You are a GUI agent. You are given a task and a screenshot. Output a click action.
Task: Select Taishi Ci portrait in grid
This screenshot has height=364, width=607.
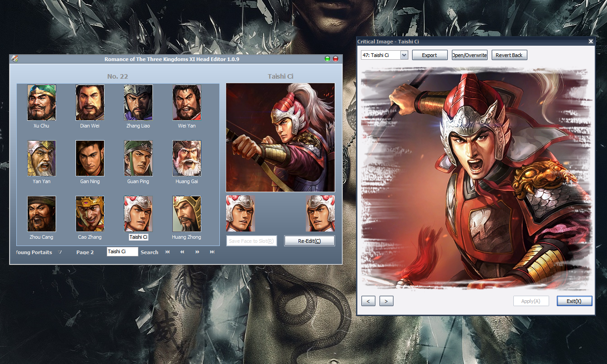(x=138, y=213)
